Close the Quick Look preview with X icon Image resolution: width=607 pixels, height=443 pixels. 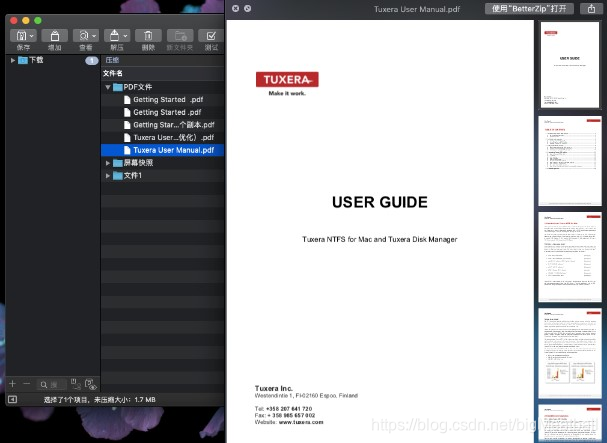point(235,8)
